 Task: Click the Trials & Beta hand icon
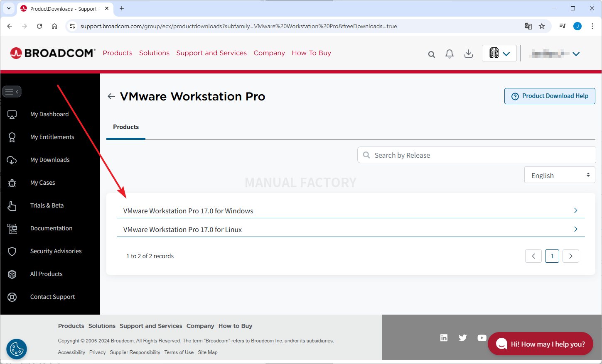[12, 206]
